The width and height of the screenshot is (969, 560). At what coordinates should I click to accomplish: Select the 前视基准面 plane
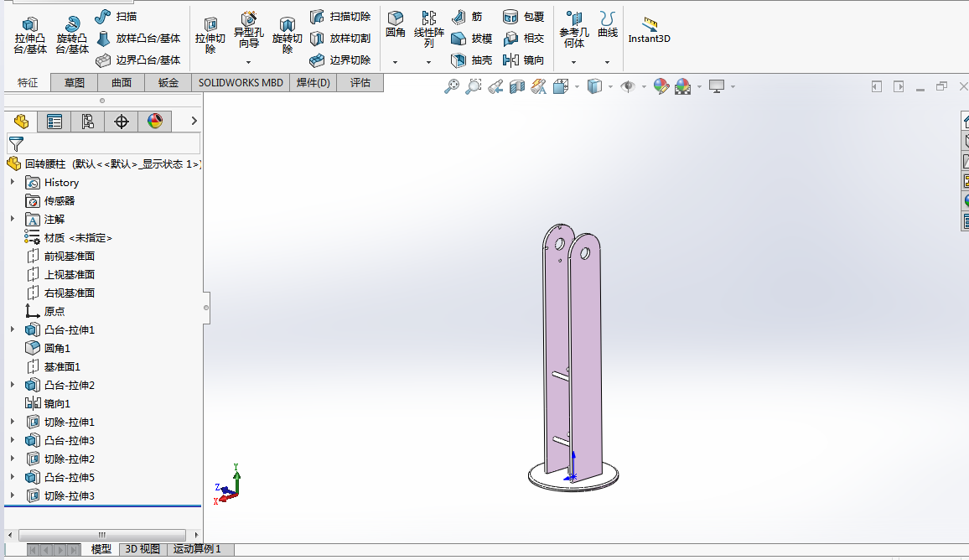60,256
